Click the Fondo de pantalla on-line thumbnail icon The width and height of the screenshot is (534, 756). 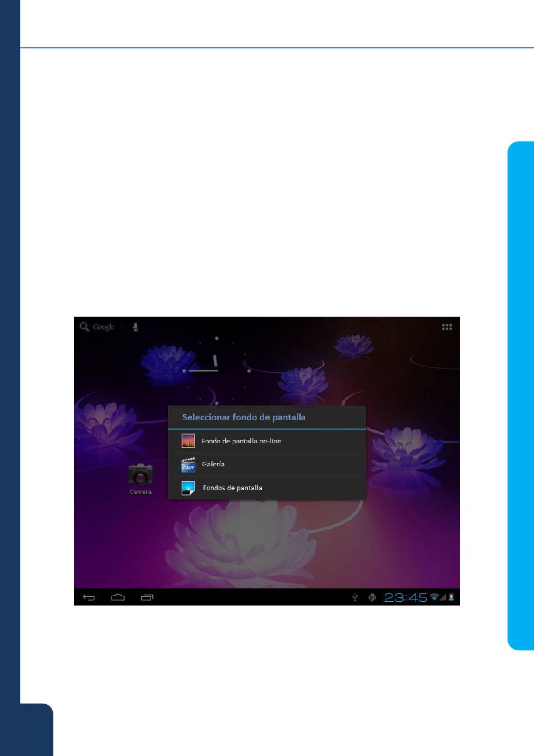188,441
